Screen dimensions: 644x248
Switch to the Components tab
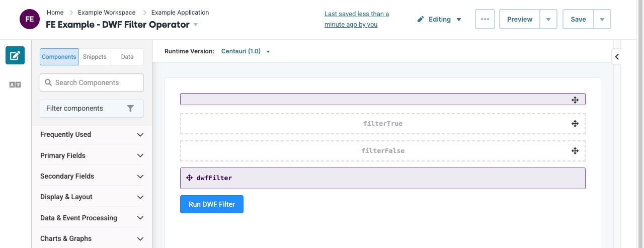[59, 57]
